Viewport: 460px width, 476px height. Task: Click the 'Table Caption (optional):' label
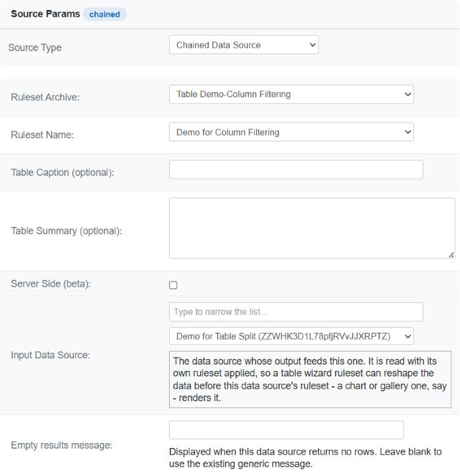pyautogui.click(x=62, y=172)
